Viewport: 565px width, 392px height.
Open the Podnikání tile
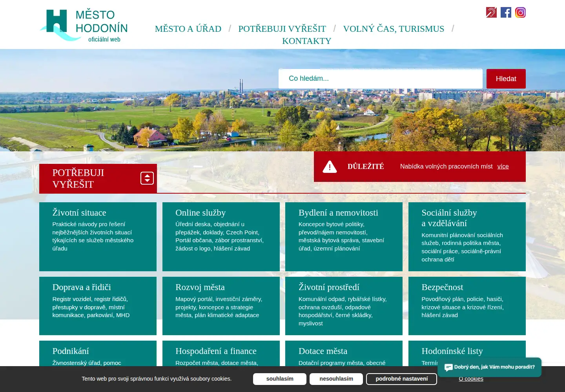pos(98,354)
